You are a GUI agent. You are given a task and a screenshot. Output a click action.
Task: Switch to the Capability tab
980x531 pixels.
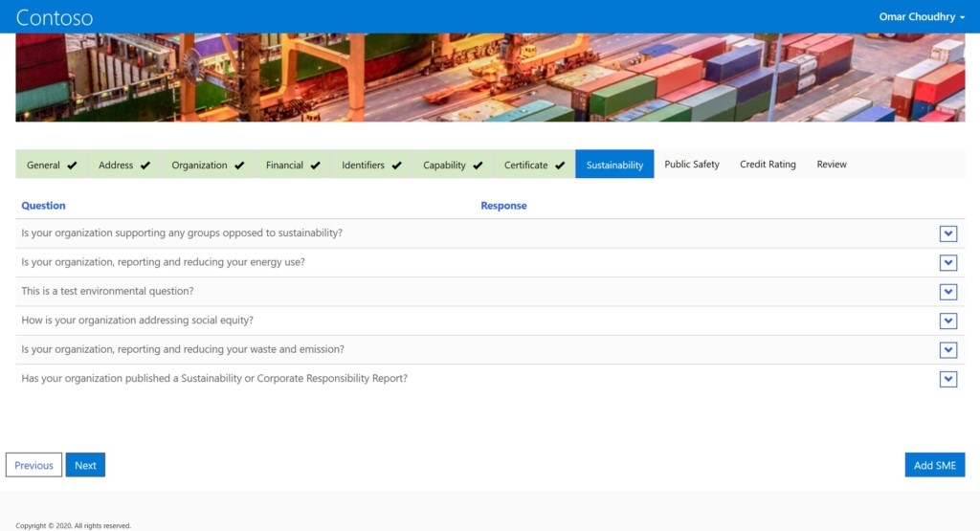(453, 165)
